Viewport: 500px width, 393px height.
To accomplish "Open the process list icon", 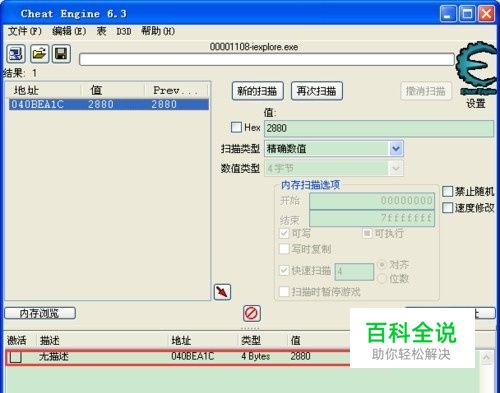I will tap(16, 54).
